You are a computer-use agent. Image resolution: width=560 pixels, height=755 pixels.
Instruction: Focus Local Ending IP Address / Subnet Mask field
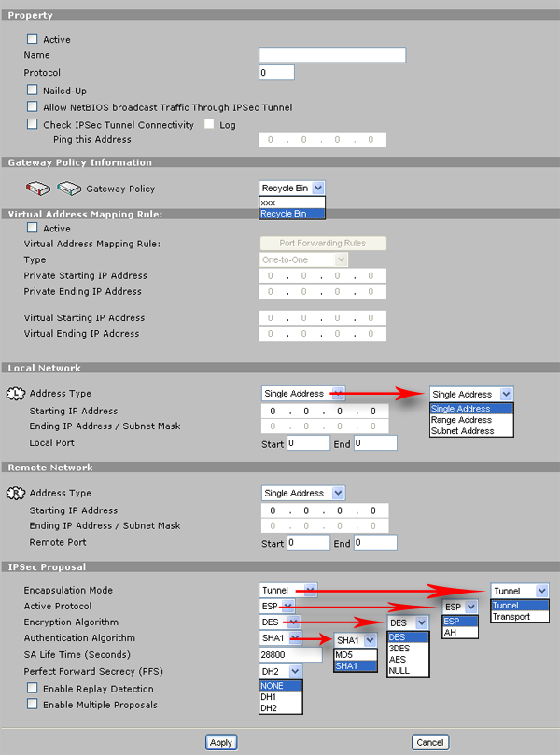[325, 426]
